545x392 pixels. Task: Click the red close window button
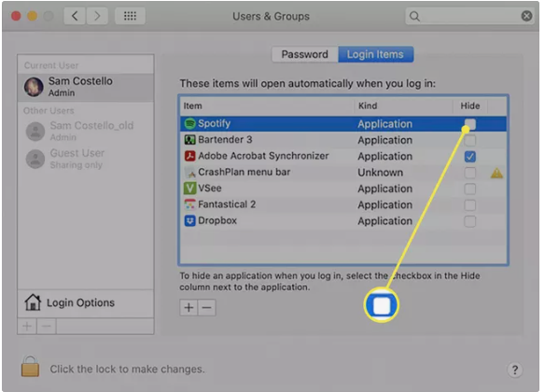click(16, 16)
